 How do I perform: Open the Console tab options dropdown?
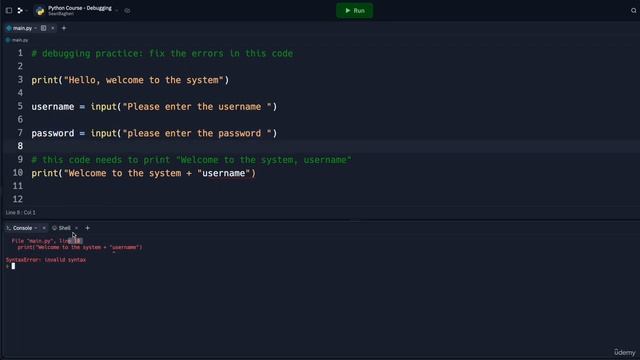36,228
